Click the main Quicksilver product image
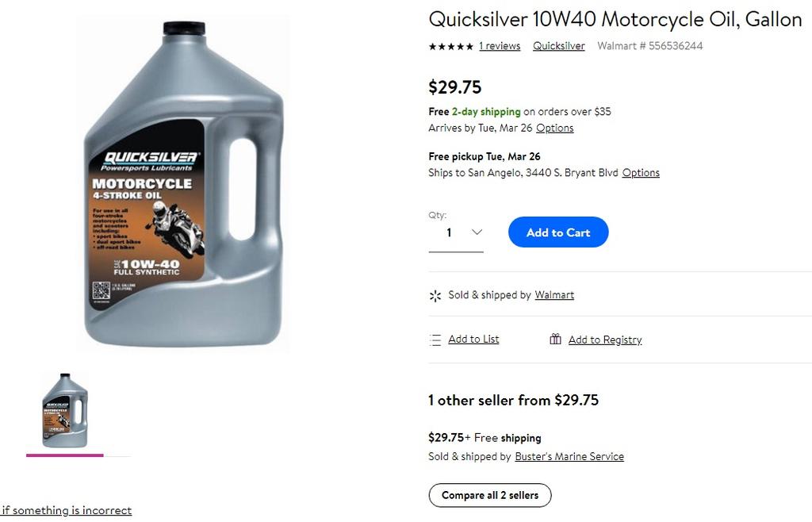 (183, 184)
